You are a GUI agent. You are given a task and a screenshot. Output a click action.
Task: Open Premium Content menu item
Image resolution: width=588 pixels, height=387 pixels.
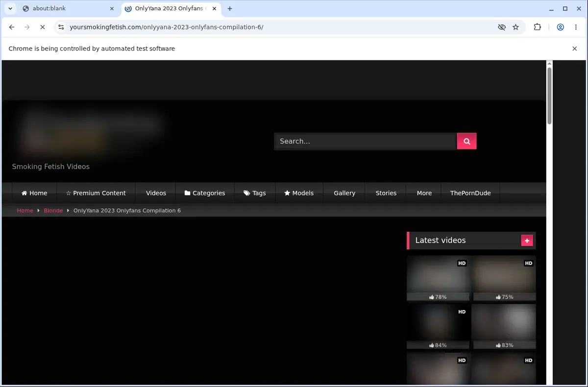coord(96,193)
